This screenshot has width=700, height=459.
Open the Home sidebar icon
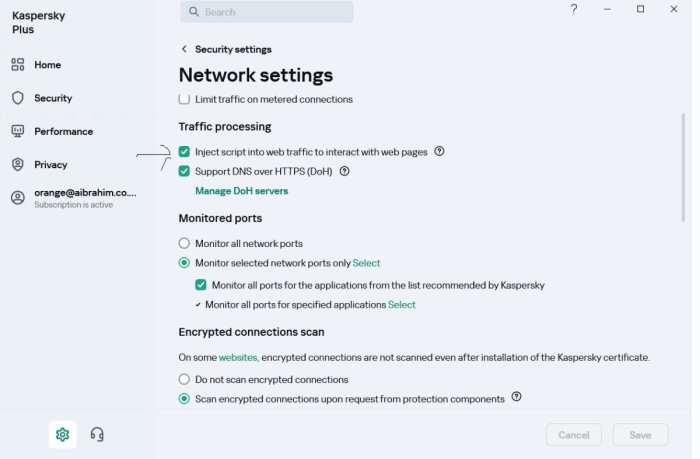18,65
